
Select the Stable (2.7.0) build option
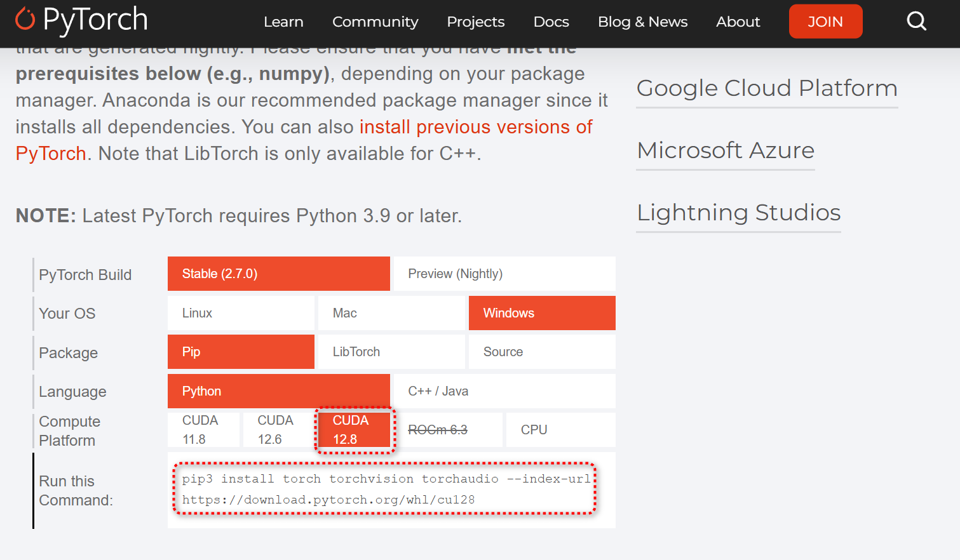click(279, 274)
